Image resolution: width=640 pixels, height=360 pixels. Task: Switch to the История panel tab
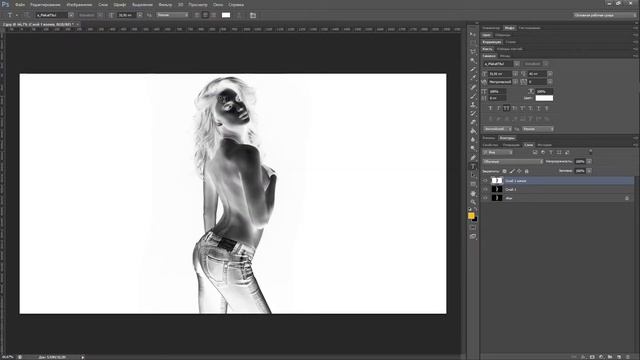tap(544, 145)
